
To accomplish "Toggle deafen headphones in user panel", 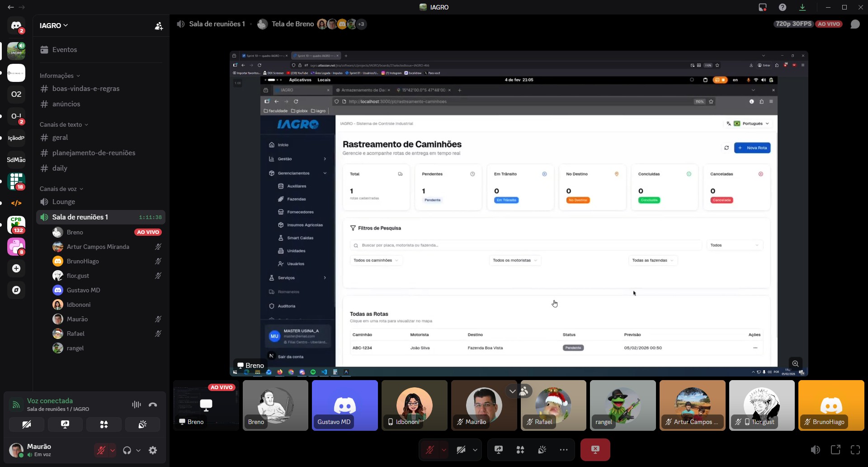I will click(127, 450).
